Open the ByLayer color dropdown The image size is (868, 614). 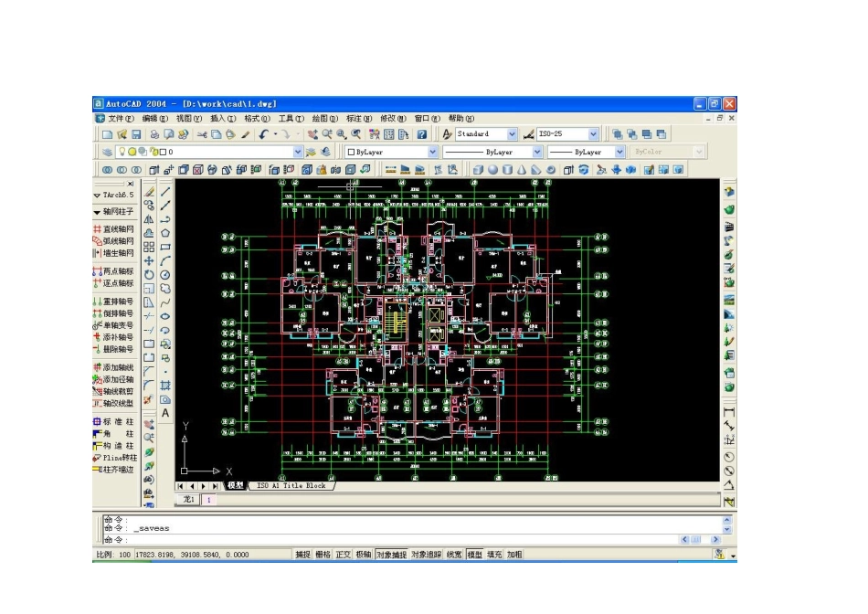coord(432,152)
